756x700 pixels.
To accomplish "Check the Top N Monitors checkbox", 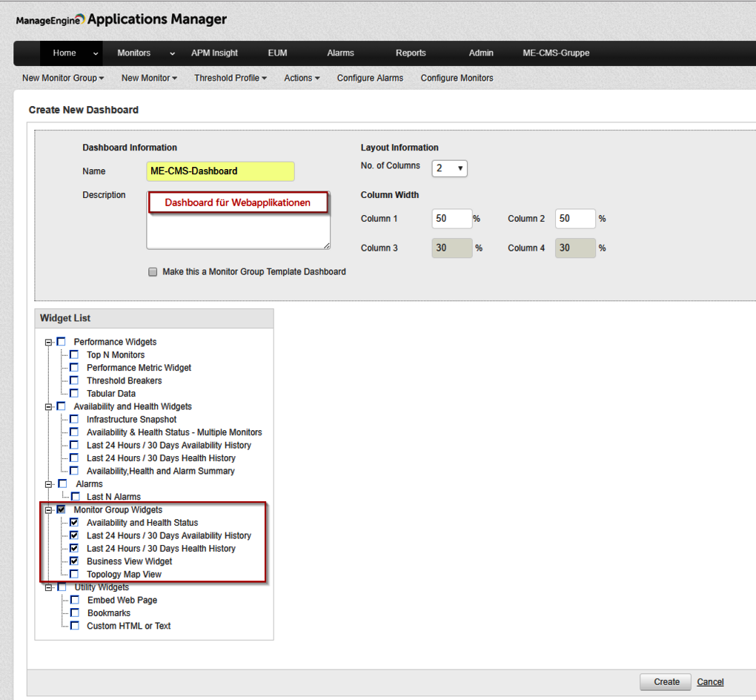I will (74, 354).
